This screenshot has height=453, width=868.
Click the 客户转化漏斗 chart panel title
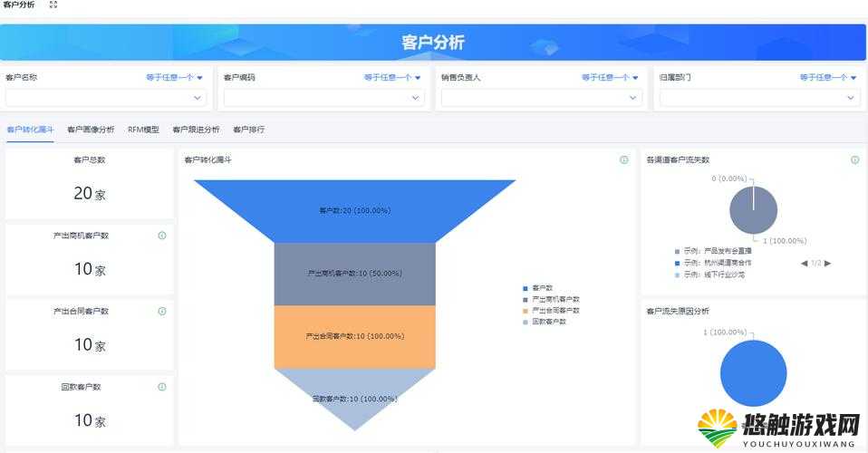(x=207, y=159)
